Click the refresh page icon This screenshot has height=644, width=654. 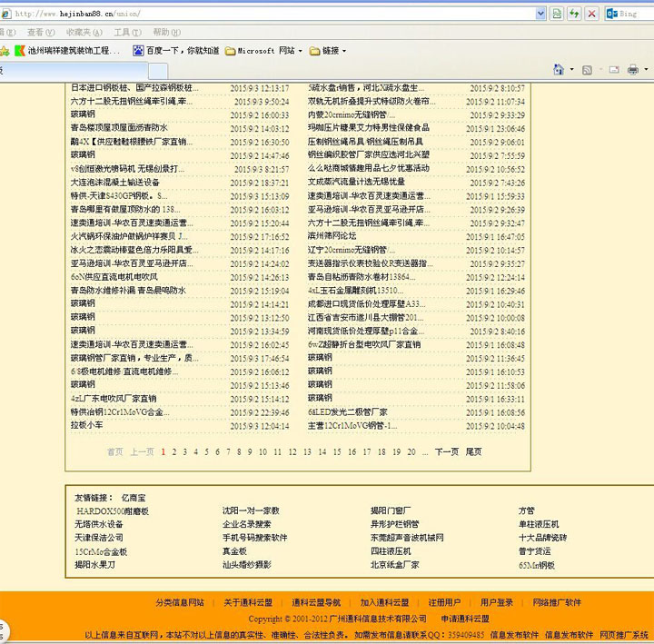click(574, 14)
